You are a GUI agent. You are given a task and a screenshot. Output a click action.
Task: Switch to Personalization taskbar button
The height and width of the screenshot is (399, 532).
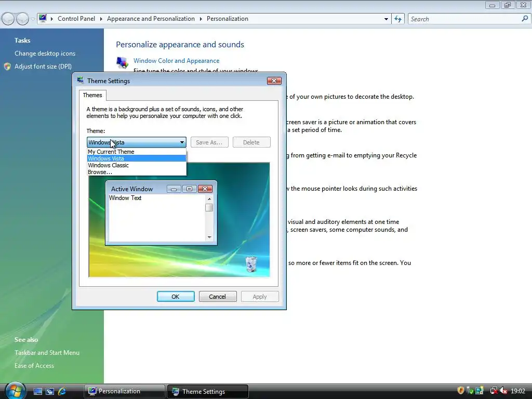click(x=124, y=391)
